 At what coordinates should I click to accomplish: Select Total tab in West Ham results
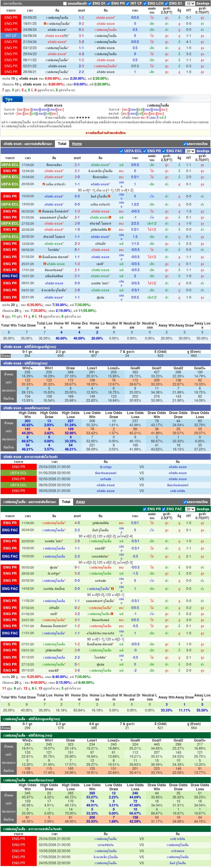tap(66, 502)
